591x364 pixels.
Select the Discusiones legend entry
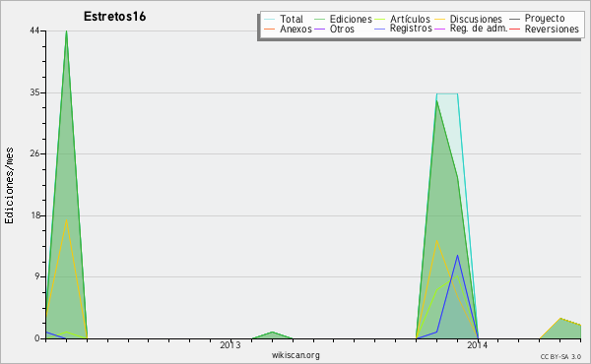click(476, 19)
